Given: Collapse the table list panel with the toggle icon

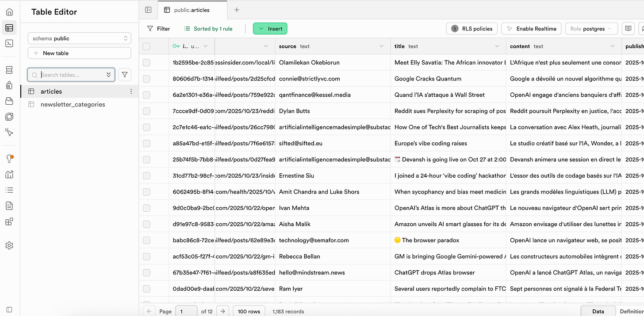Looking at the screenshot, I should point(149,10).
